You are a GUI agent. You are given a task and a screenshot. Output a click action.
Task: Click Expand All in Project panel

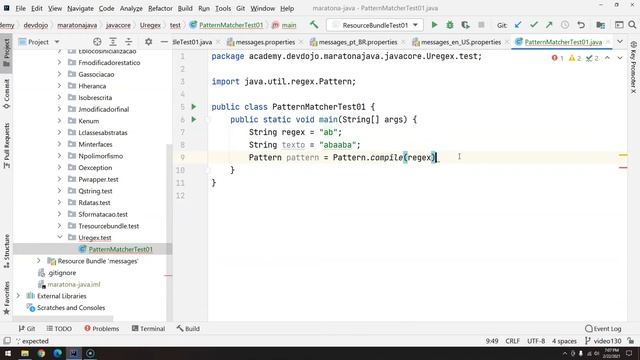[x=113, y=42]
